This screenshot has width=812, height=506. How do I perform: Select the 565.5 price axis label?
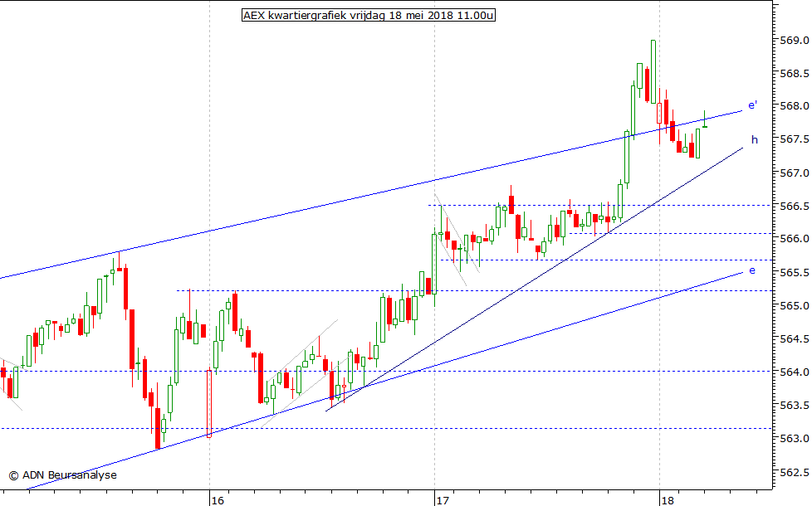794,272
